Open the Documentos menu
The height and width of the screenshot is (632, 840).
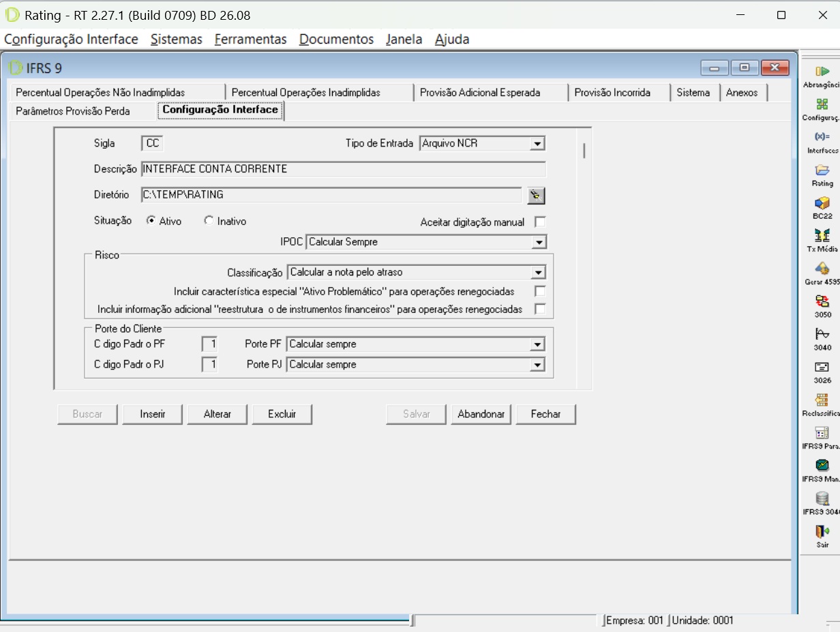click(x=336, y=40)
